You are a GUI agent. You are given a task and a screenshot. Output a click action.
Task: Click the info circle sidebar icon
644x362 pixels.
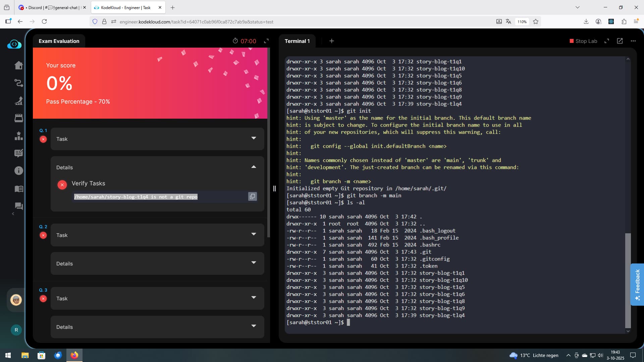coord(19,171)
